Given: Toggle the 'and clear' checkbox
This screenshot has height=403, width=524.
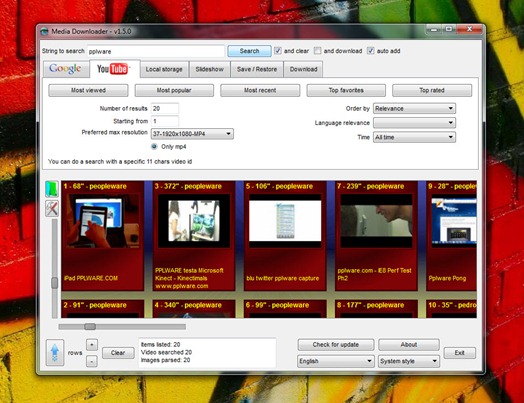Looking at the screenshot, I should point(278,51).
